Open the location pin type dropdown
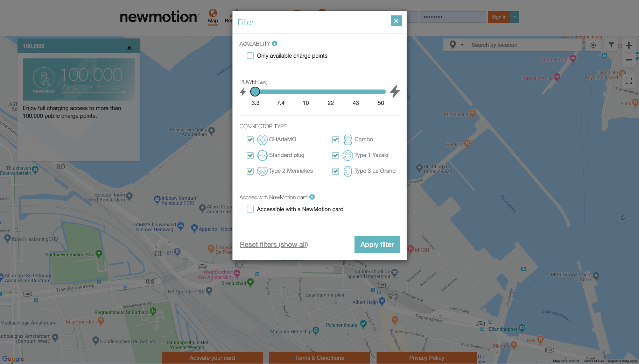This screenshot has height=364, width=639. click(456, 45)
